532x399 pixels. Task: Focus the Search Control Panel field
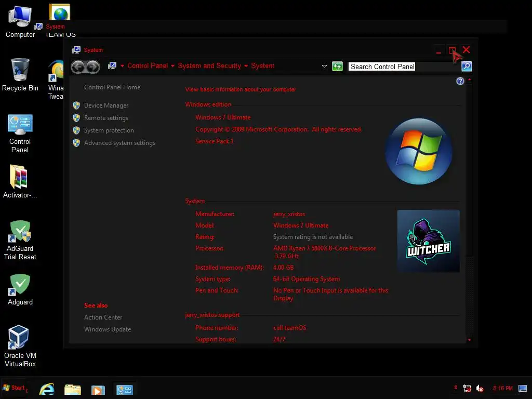click(x=404, y=66)
